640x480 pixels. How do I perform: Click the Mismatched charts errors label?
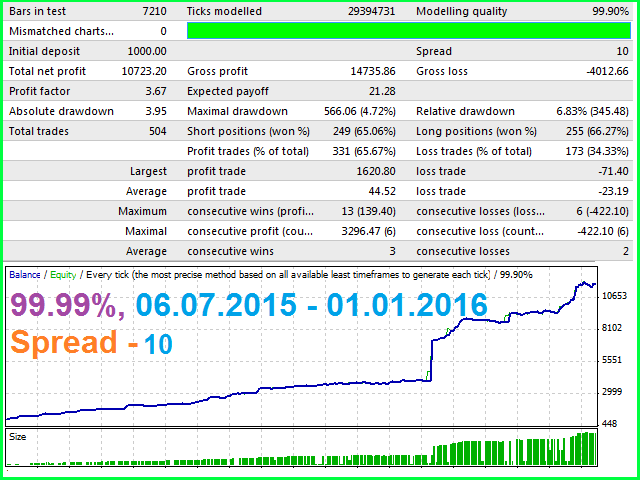pyautogui.click(x=61, y=31)
